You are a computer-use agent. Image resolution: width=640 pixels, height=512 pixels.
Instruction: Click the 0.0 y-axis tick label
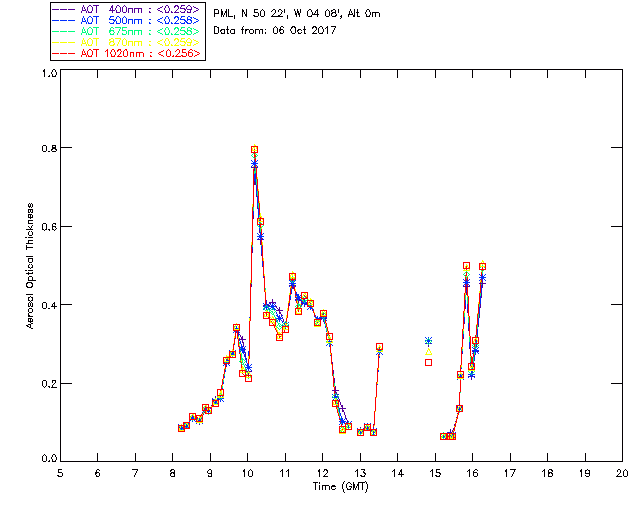pyautogui.click(x=49, y=459)
